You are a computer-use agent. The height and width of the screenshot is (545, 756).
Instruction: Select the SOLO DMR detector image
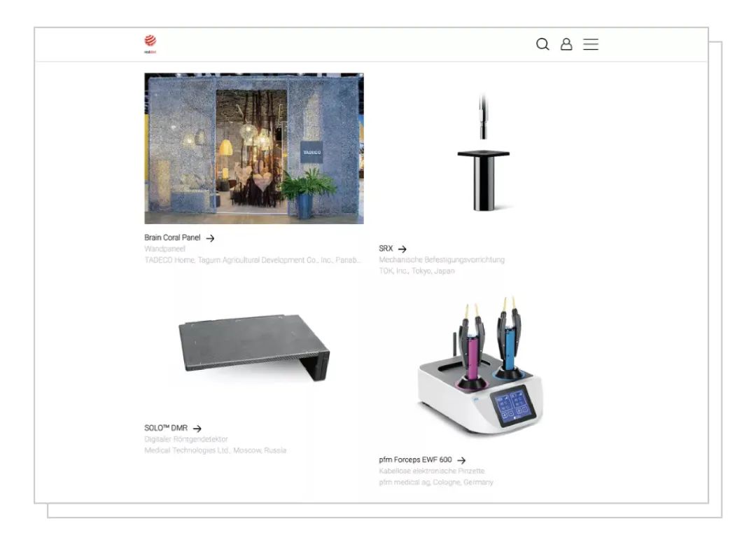tap(254, 347)
